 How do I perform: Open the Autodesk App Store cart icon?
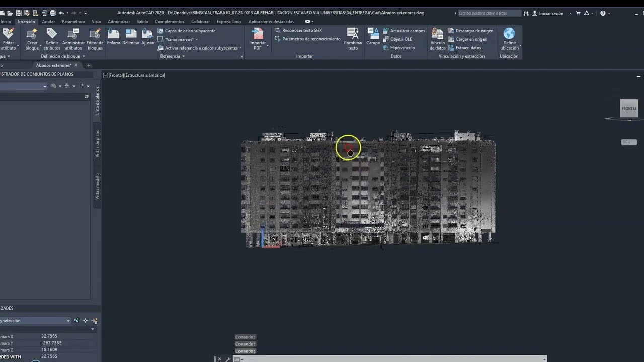coord(578,13)
